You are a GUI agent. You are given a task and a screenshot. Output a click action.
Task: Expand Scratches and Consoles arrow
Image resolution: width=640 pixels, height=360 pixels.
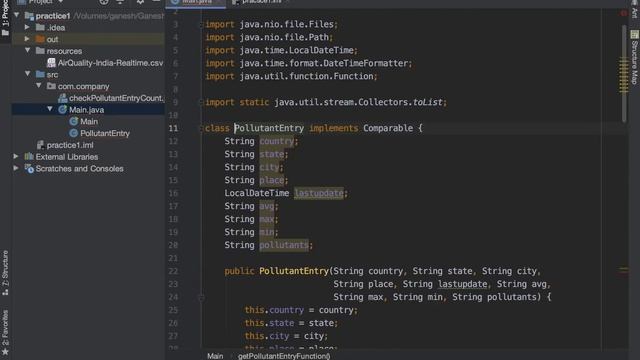[16, 168]
